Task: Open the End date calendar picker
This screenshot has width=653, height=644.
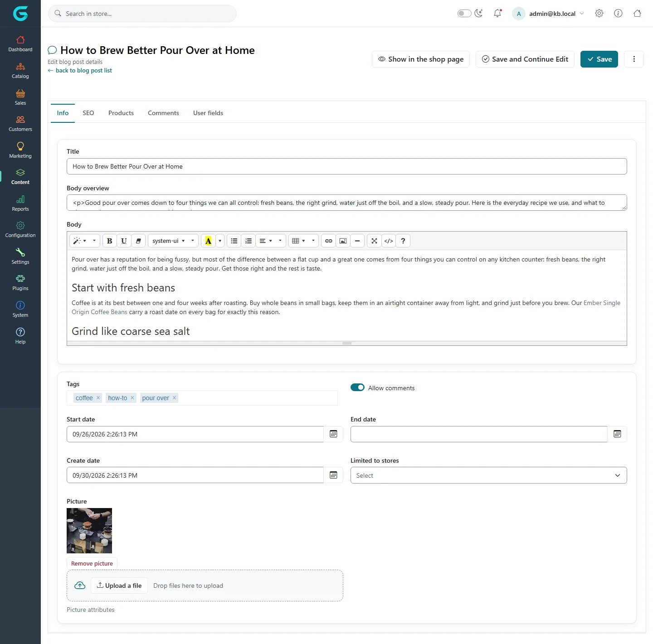Action: (x=617, y=434)
